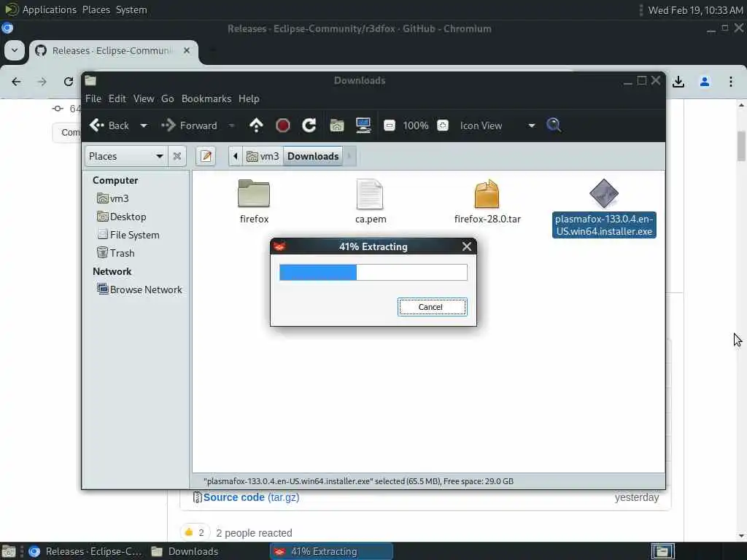Go Back in the file manager toolbar
Image resolution: width=747 pixels, height=560 pixels.
(x=109, y=125)
